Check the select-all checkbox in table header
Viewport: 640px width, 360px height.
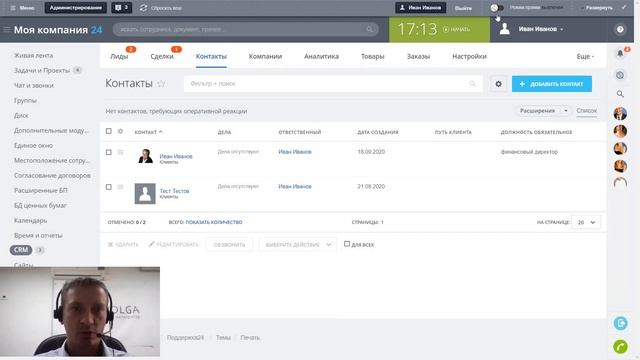[109, 131]
